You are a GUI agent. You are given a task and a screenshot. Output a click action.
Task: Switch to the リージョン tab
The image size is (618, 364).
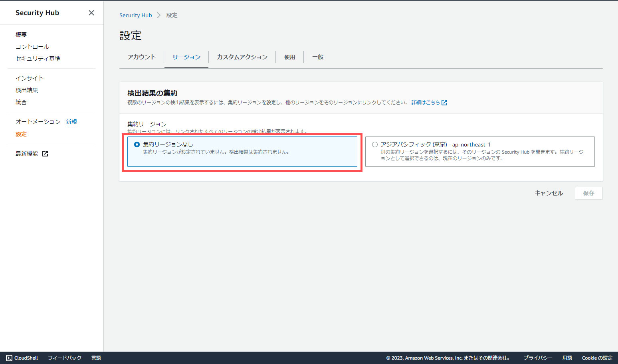pos(186,57)
